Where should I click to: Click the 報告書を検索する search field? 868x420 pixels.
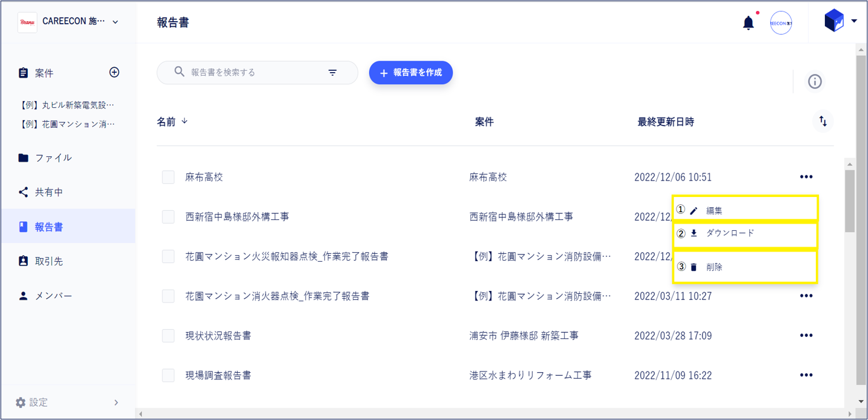(256, 73)
